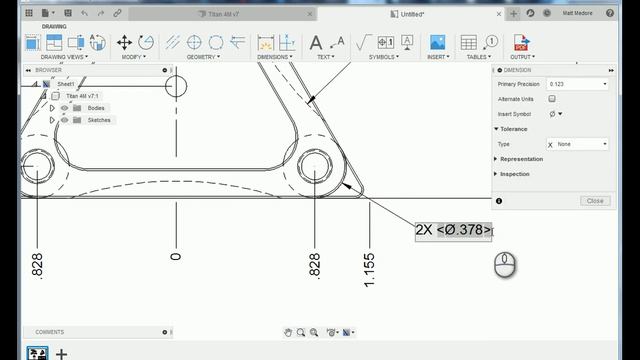Collapse the Browser panel with double arrows

pyautogui.click(x=28, y=70)
